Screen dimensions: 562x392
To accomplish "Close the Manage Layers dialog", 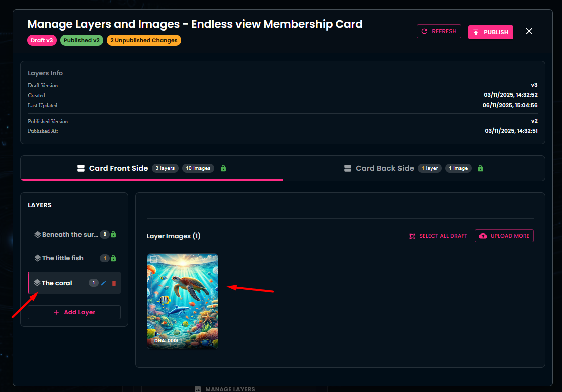I will [529, 31].
